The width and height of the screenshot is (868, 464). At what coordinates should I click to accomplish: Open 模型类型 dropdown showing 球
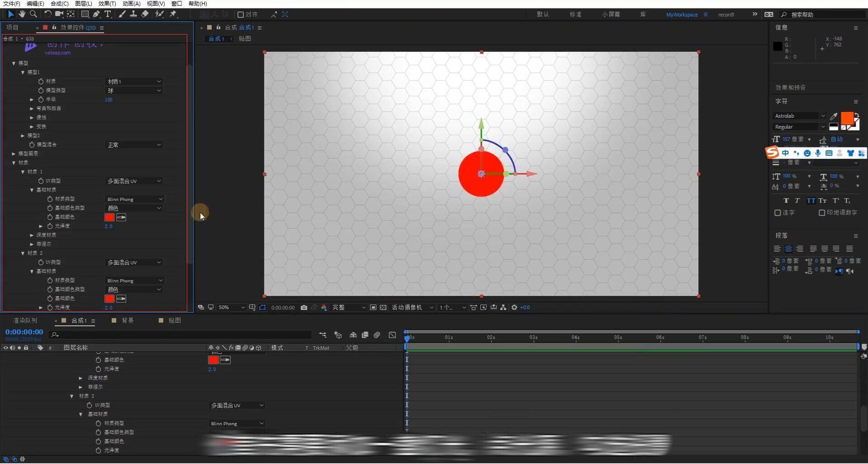click(134, 90)
